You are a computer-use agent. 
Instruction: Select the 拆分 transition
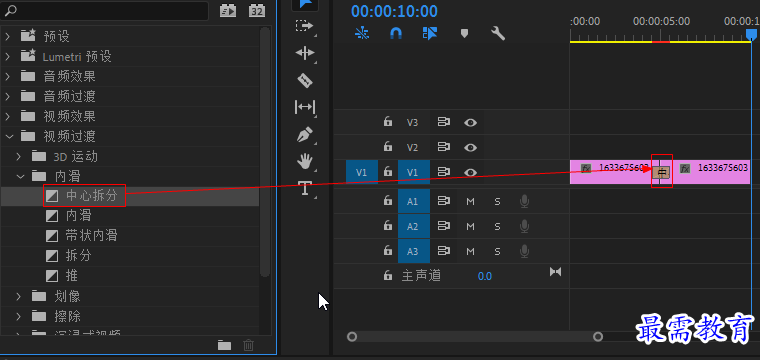79,256
